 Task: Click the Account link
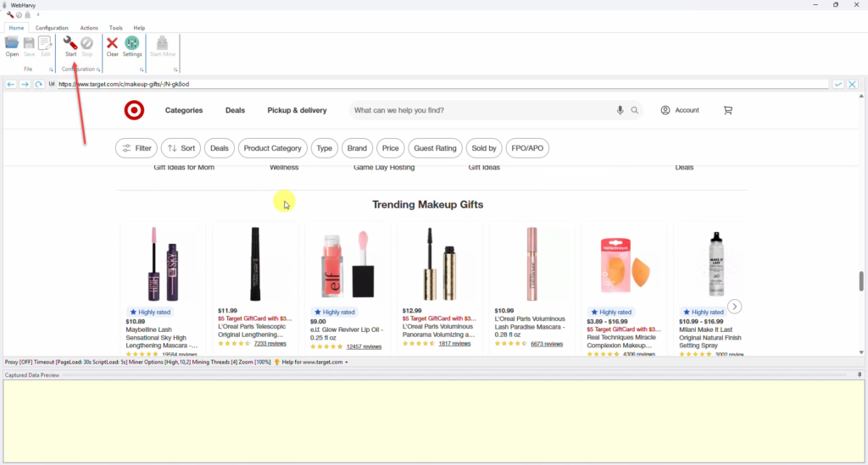pyautogui.click(x=680, y=110)
